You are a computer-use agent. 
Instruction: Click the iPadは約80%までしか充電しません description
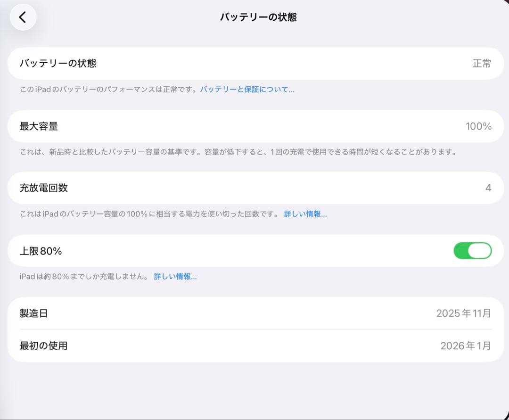point(84,277)
